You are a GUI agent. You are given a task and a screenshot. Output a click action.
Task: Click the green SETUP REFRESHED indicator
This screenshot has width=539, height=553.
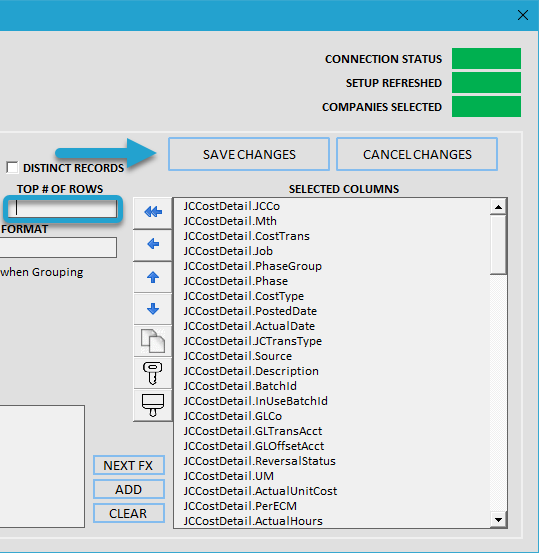(x=486, y=83)
